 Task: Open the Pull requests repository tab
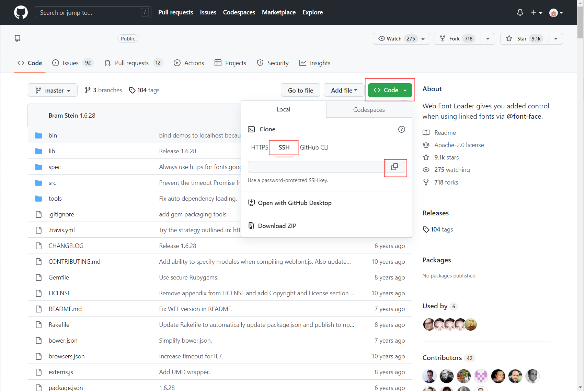tap(134, 63)
